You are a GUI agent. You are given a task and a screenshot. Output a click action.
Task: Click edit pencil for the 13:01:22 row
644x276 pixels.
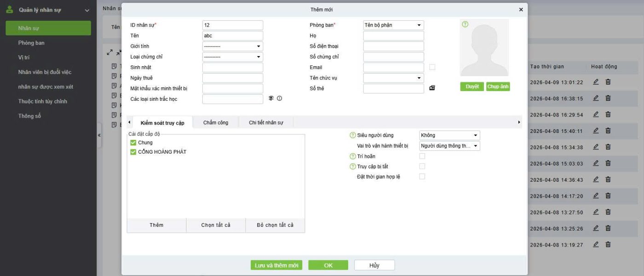tap(596, 82)
